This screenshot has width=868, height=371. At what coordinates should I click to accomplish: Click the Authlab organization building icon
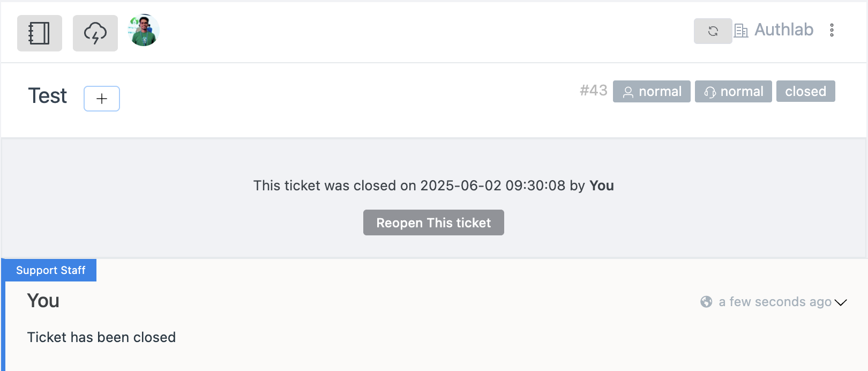[x=741, y=31]
